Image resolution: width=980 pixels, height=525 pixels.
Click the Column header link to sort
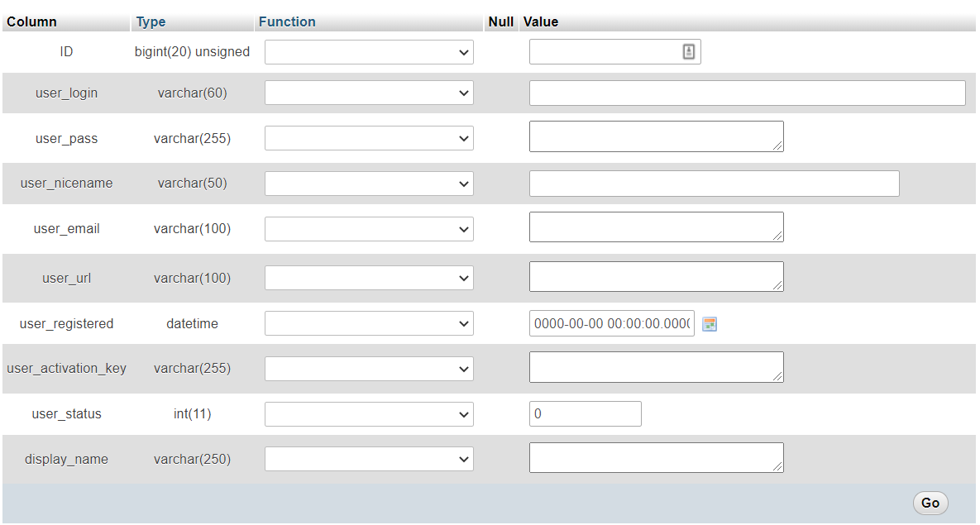click(31, 21)
